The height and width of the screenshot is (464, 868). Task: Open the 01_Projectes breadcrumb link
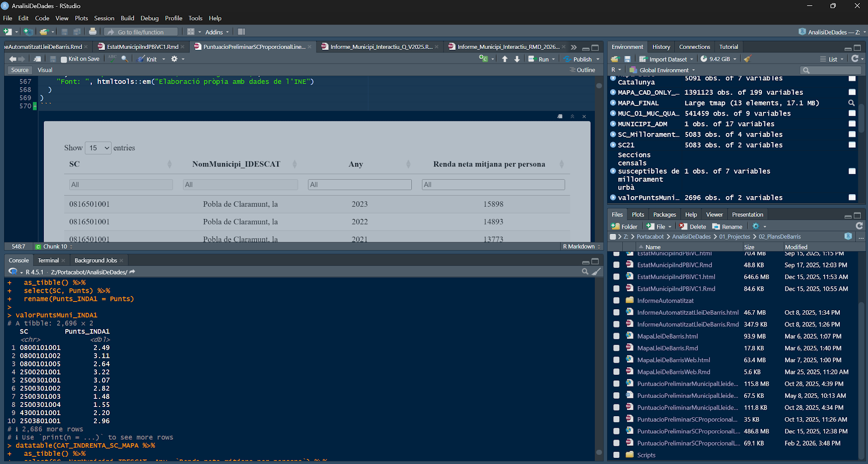click(734, 237)
